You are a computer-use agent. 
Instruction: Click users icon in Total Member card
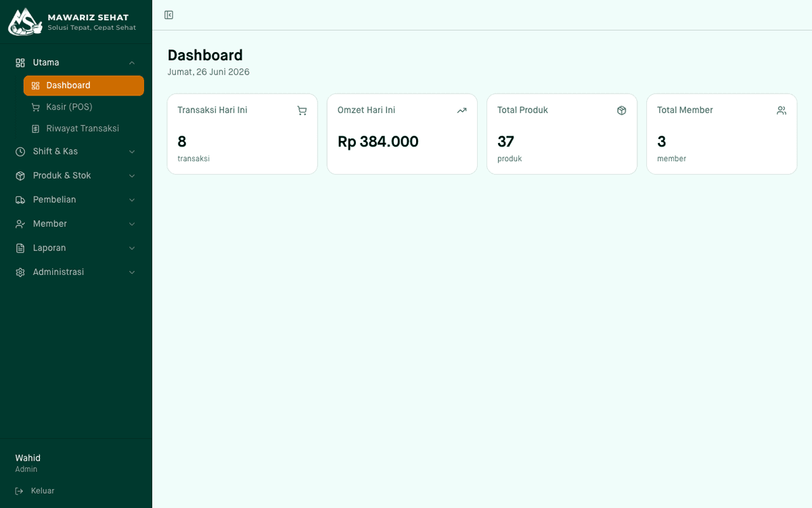782,110
